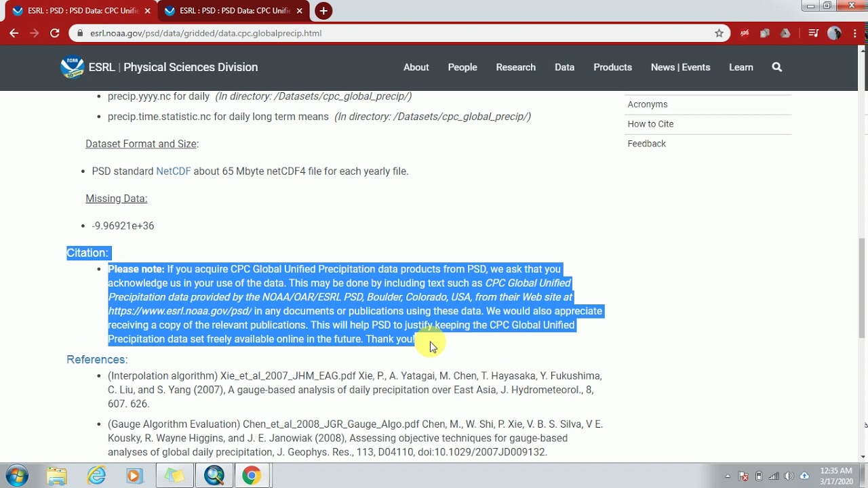
Task: Go back with the browser back arrow
Action: pyautogui.click(x=14, y=33)
